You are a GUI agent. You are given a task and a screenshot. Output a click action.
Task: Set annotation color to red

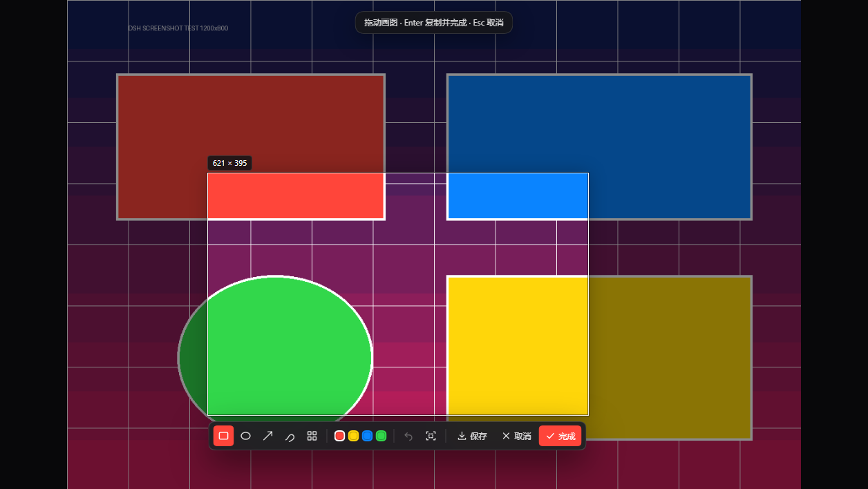(x=339, y=436)
